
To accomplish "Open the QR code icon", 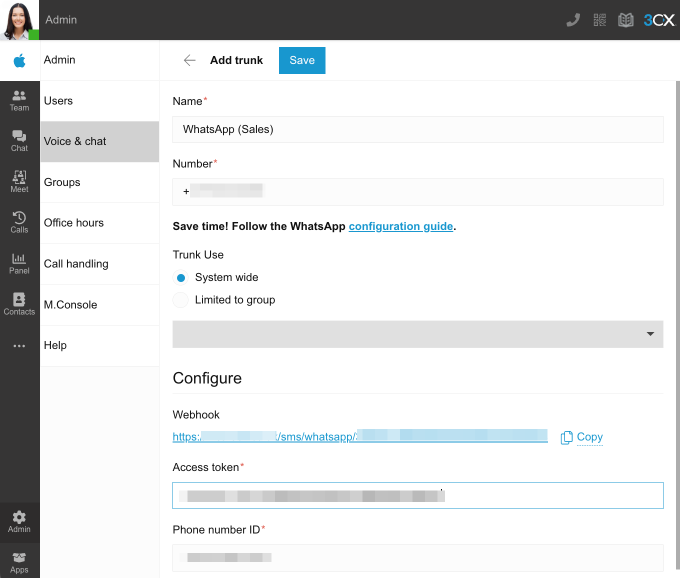I will click(599, 20).
